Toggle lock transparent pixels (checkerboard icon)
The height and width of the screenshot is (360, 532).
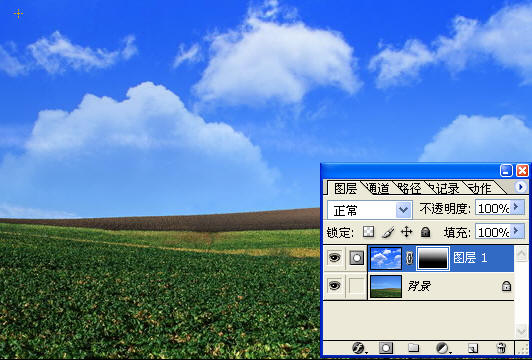[x=368, y=232]
